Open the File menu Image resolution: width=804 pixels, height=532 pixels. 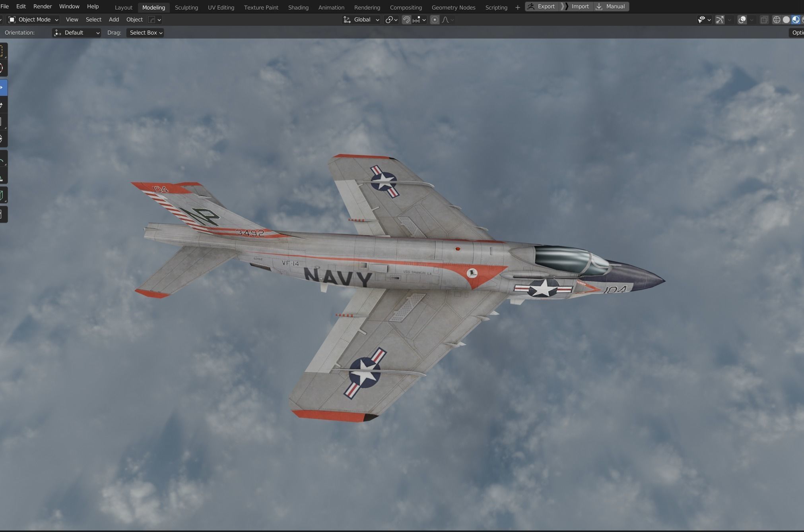tap(4, 6)
